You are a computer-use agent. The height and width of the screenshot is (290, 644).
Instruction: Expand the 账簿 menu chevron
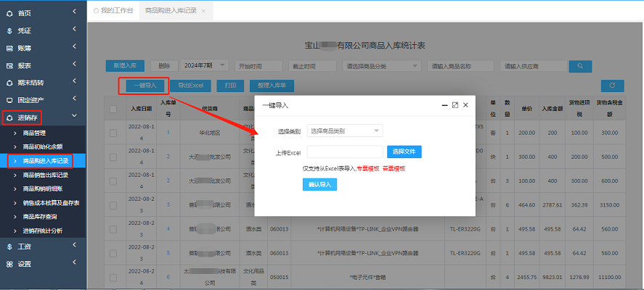tap(74, 46)
